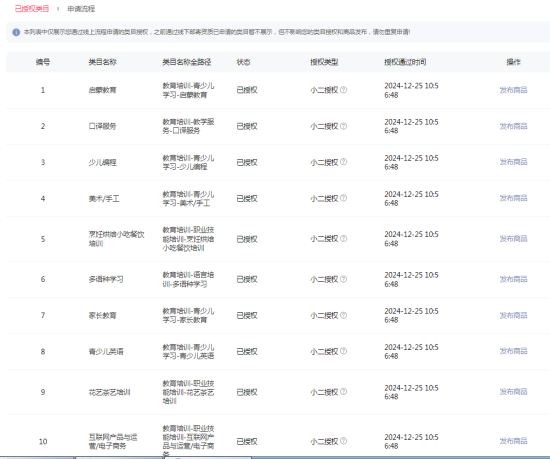
Task: Open 发布商品 link for 多语种学习
Action: [x=513, y=279]
